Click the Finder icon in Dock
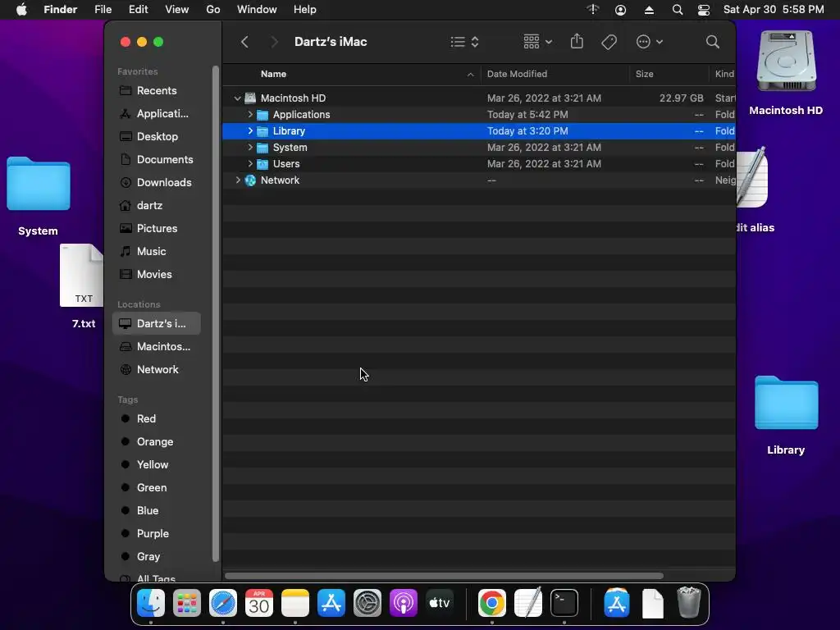Screen dimensions: 840x630 pyautogui.click(x=151, y=603)
